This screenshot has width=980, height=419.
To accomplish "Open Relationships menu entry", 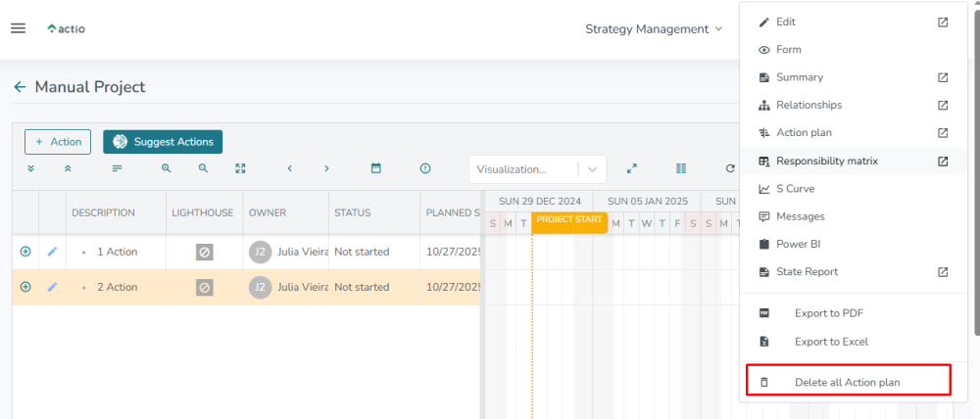I will point(854,105).
